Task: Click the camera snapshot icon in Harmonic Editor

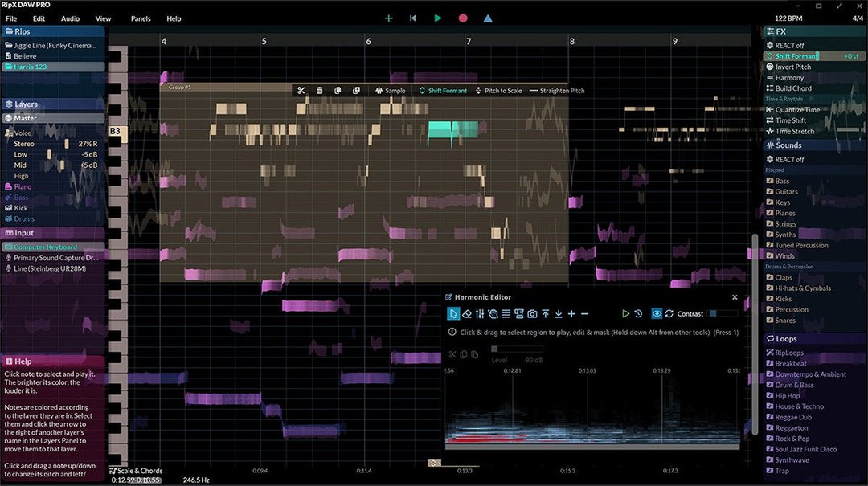Action: [x=532, y=313]
